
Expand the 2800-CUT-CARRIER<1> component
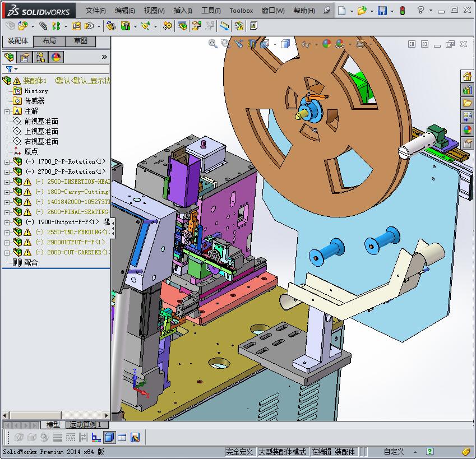(7, 253)
